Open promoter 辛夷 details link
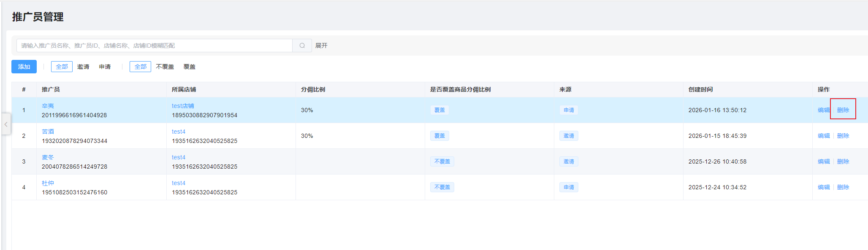 point(48,106)
